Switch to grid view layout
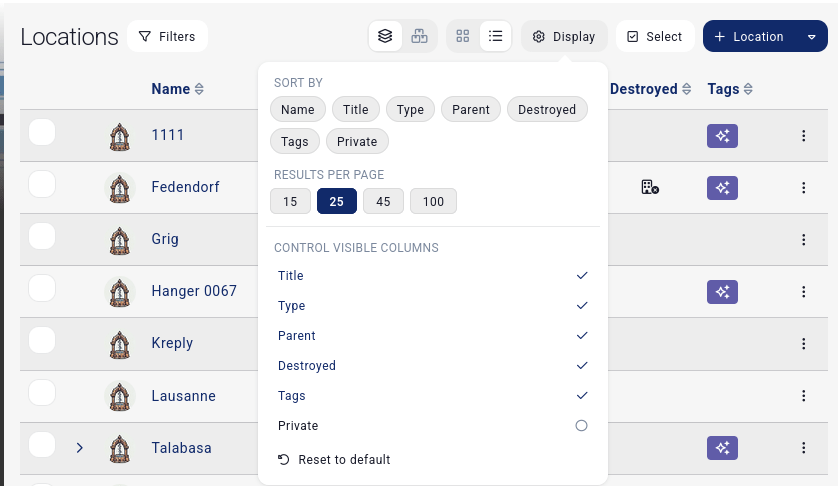Viewport: 838px width, 486px height. 462,37
